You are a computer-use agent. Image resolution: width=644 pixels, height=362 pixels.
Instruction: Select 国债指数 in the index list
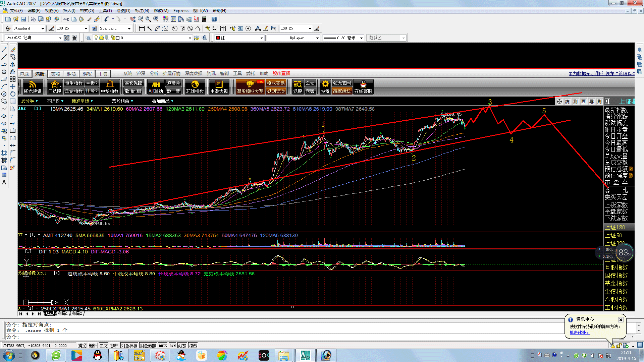point(616,275)
